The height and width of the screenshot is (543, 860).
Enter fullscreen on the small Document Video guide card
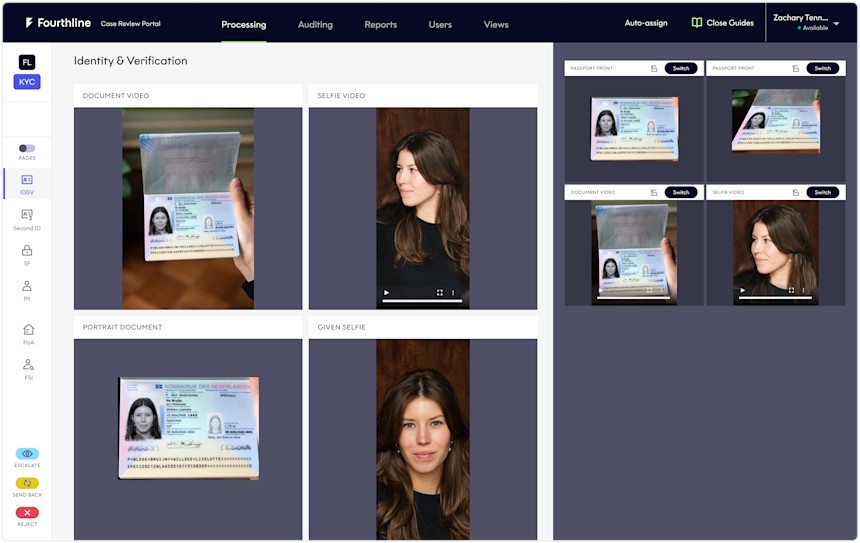click(649, 290)
